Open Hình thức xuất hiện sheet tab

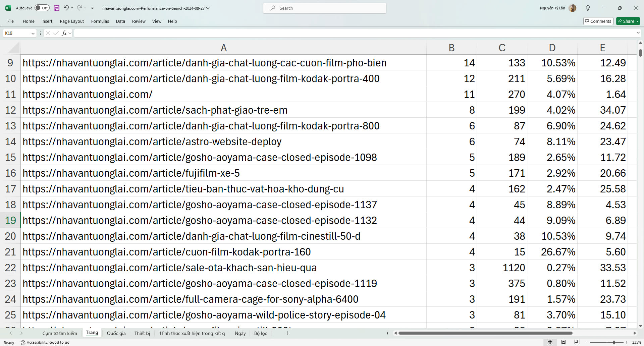coord(192,333)
